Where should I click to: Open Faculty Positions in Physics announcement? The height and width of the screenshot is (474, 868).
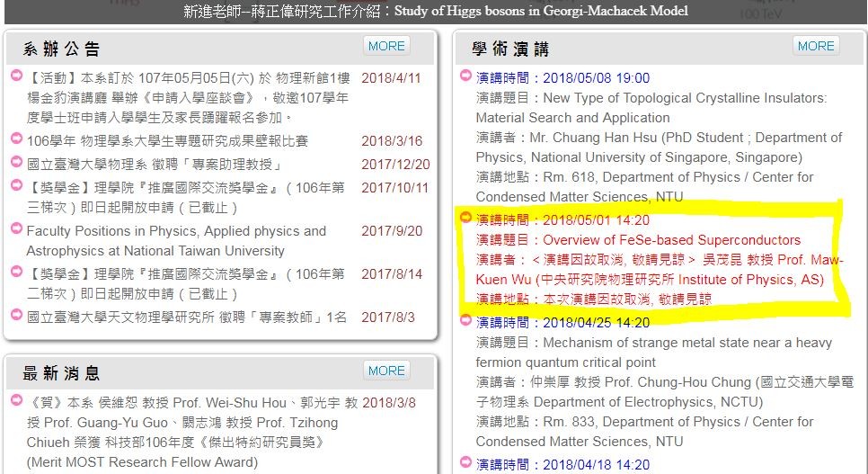176,231
